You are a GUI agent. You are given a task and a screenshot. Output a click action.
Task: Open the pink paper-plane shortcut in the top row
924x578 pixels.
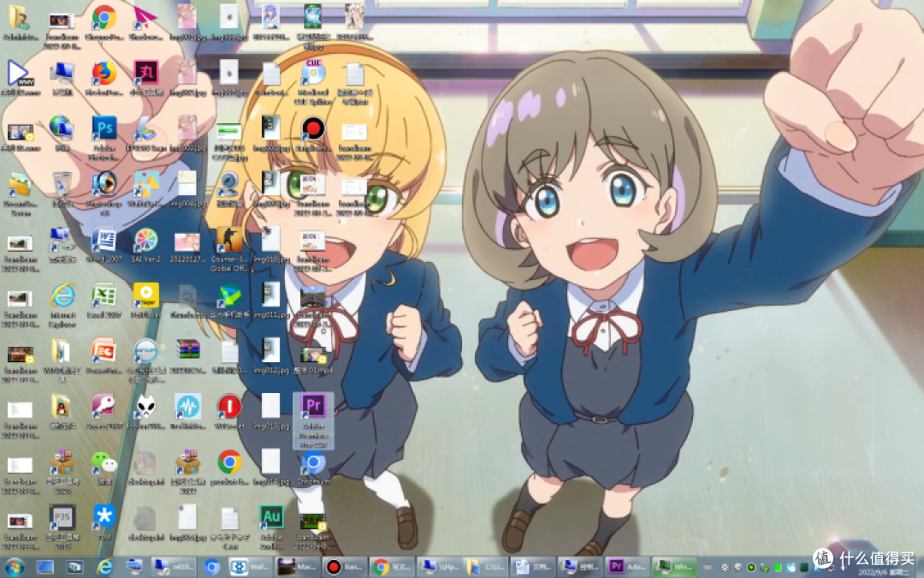tap(145, 23)
